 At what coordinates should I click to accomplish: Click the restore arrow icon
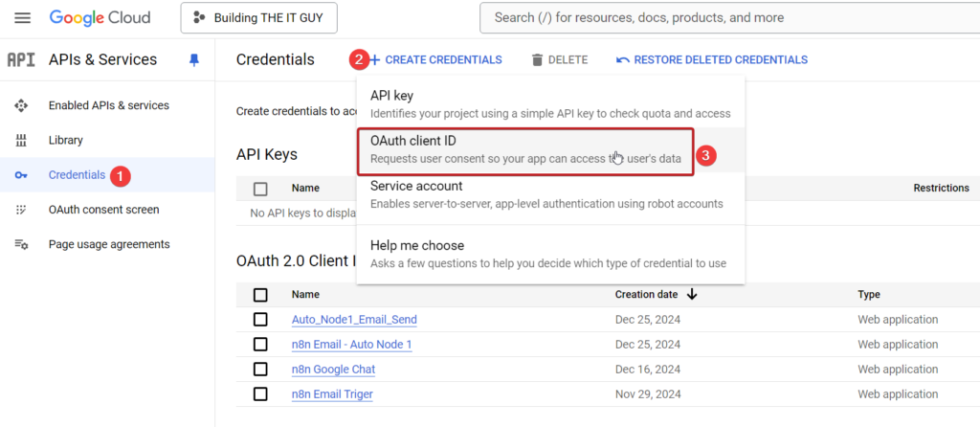(622, 60)
